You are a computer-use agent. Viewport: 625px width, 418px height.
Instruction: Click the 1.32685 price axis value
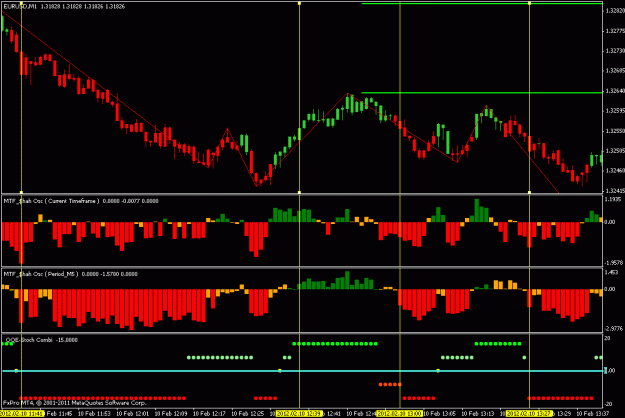615,71
